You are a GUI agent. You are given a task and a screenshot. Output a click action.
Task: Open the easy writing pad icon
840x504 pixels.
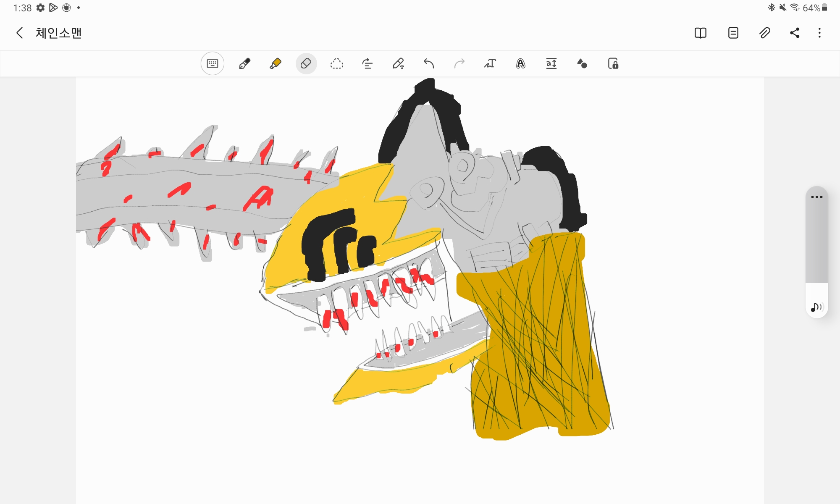click(551, 64)
